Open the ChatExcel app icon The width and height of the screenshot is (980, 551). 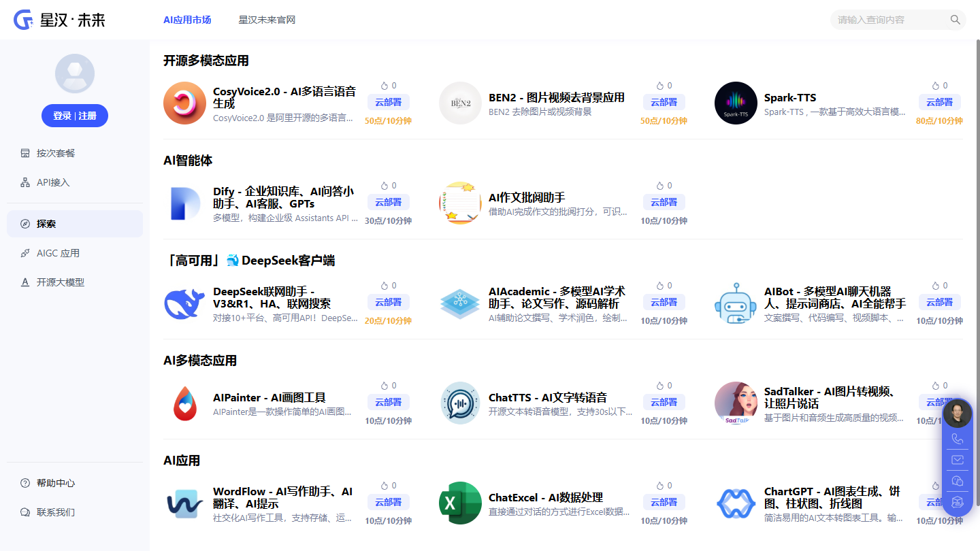pyautogui.click(x=460, y=503)
